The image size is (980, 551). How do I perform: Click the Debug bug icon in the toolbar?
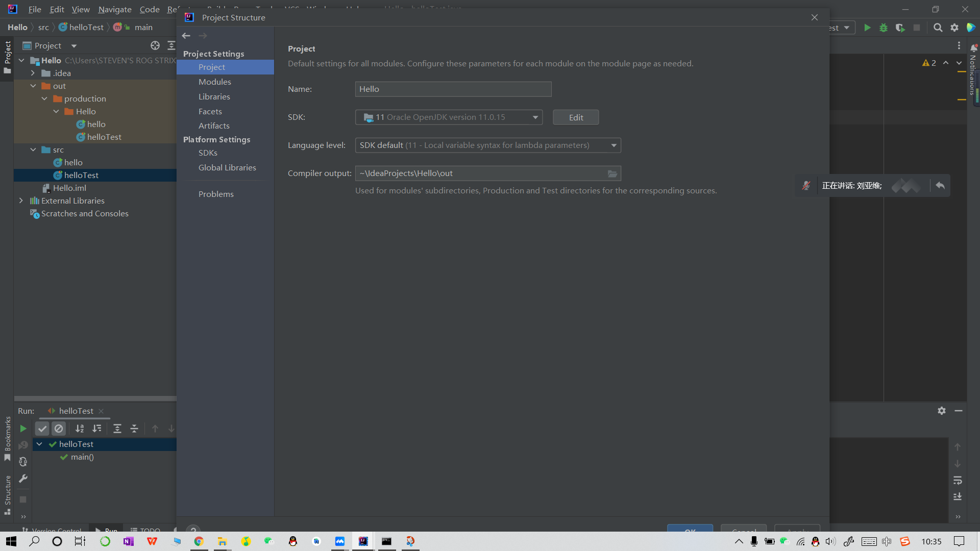[884, 28]
